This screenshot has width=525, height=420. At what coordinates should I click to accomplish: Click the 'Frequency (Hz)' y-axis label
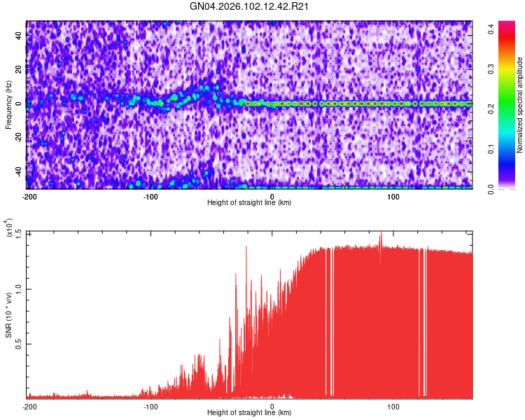coord(9,105)
